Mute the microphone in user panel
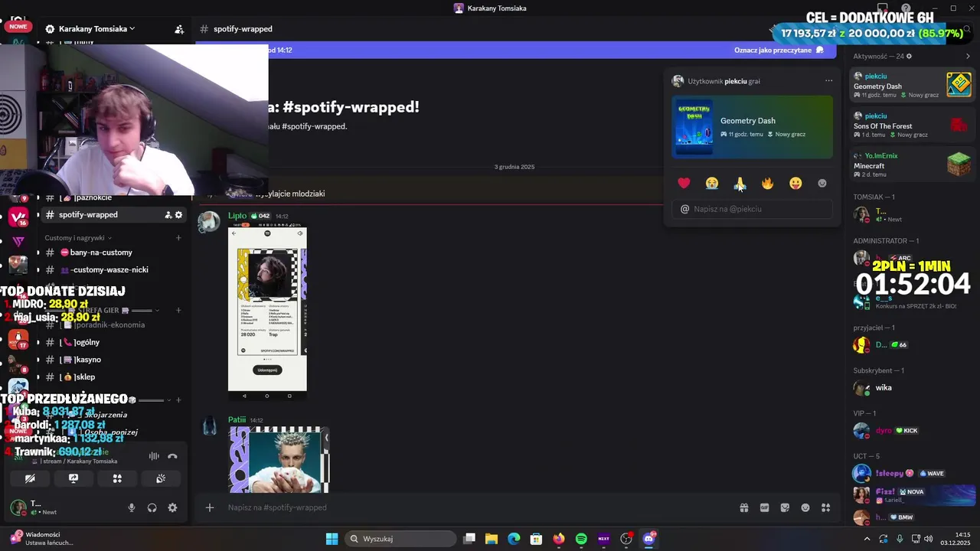The width and height of the screenshot is (980, 551). point(132,507)
